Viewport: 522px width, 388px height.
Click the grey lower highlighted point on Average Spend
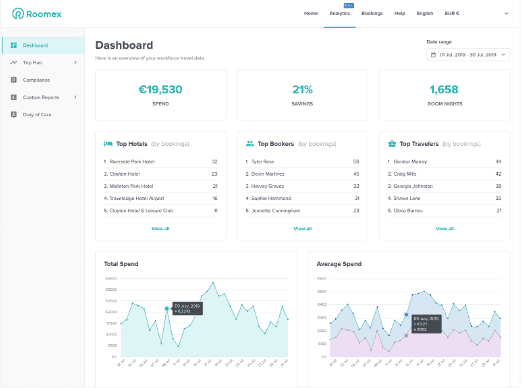pyautogui.click(x=406, y=336)
